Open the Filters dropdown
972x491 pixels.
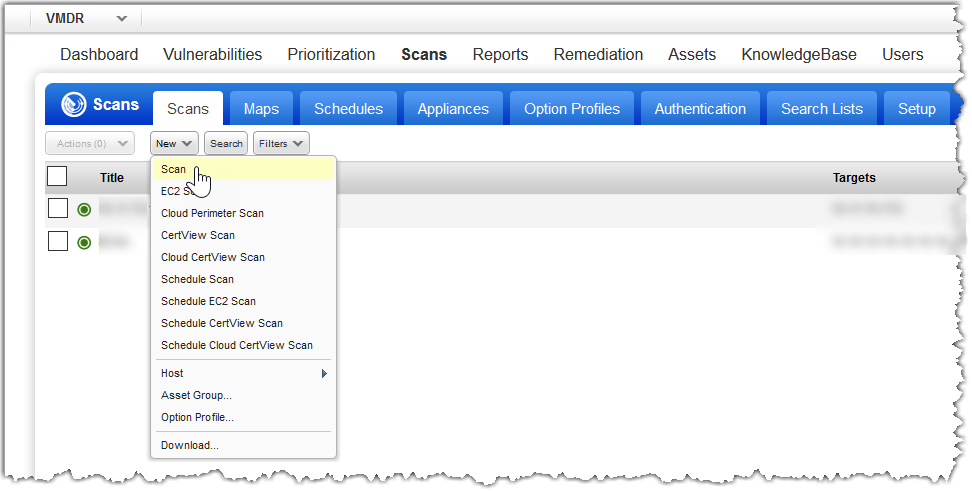(x=281, y=143)
